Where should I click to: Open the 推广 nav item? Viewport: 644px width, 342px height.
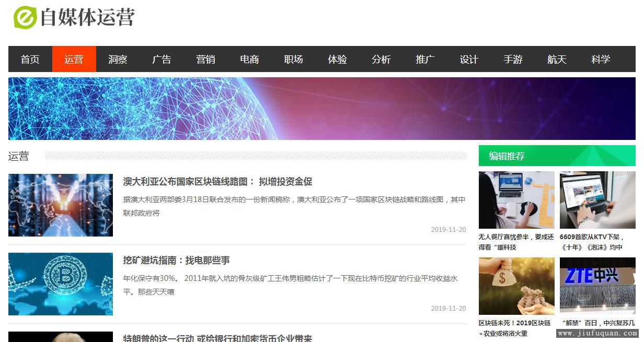[425, 59]
